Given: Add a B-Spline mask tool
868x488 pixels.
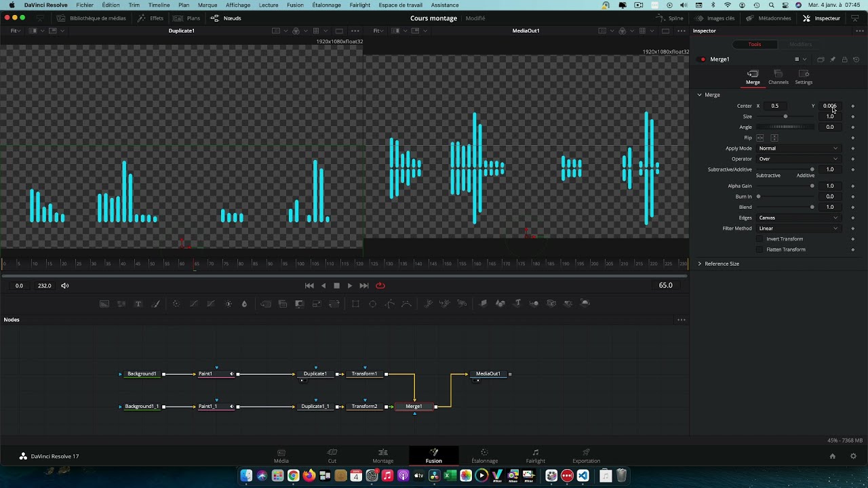Looking at the screenshot, I should point(406,304).
